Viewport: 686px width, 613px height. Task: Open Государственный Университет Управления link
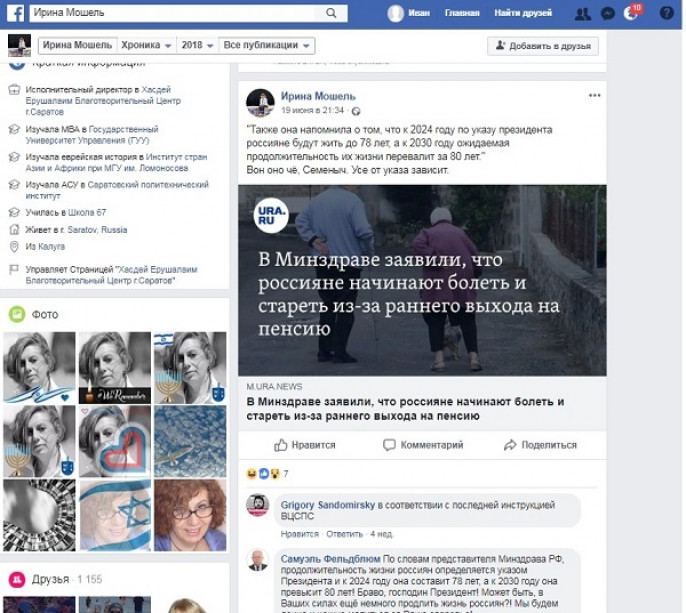(92, 135)
